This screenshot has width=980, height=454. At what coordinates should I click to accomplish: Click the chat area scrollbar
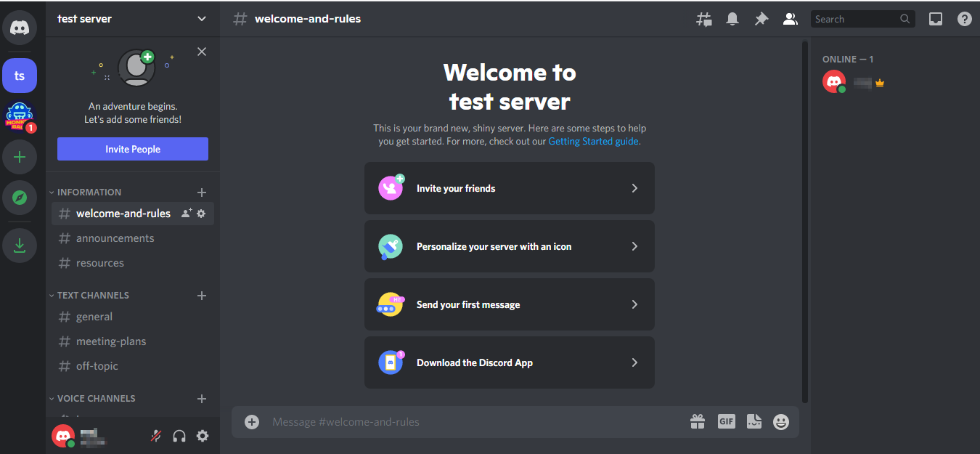pyautogui.click(x=804, y=222)
